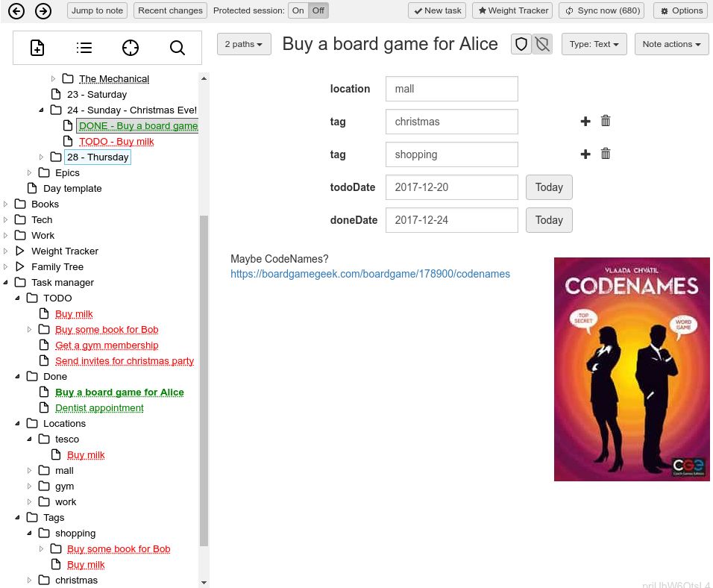
Task: Go back with the left arrow icon
Action: click(16, 11)
